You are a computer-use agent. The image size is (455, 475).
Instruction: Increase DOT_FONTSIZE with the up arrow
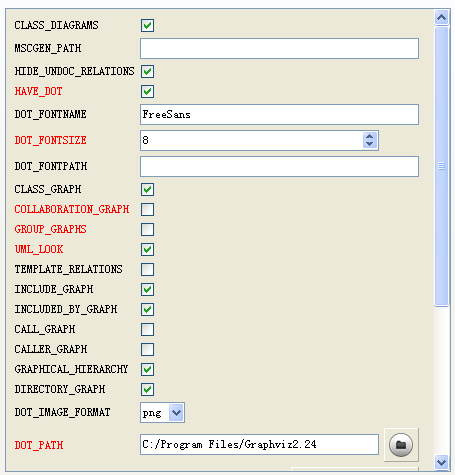click(369, 137)
